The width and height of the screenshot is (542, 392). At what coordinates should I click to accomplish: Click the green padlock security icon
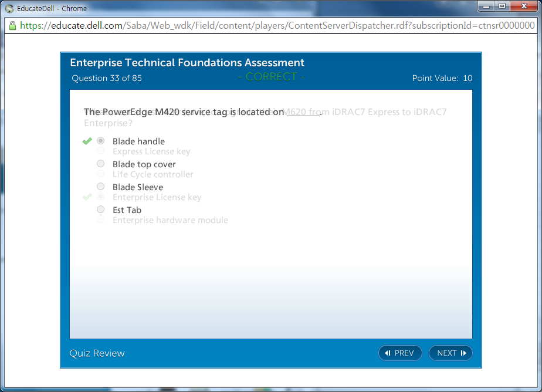click(x=12, y=26)
